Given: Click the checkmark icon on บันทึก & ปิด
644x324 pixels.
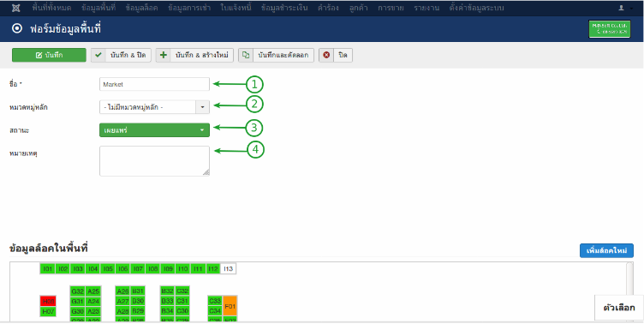Looking at the screenshot, I should pyautogui.click(x=98, y=55).
